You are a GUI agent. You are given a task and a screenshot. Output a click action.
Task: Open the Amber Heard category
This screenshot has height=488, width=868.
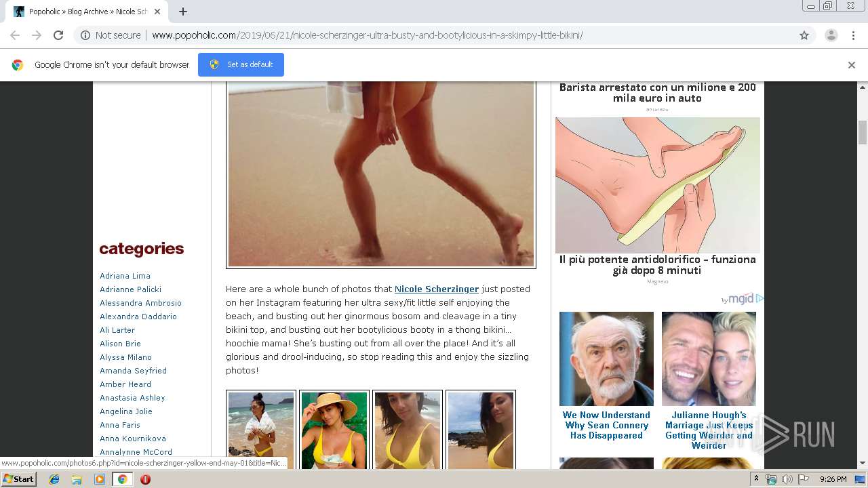coord(125,384)
